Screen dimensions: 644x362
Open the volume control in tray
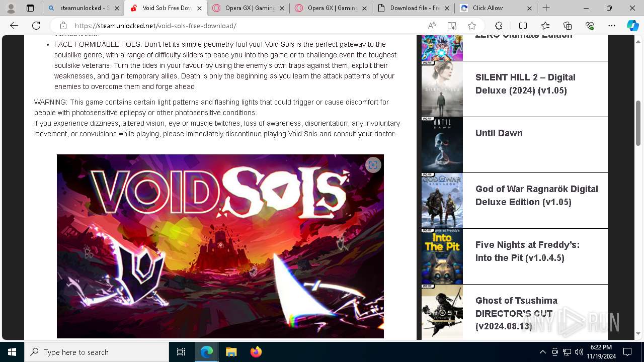point(579,352)
